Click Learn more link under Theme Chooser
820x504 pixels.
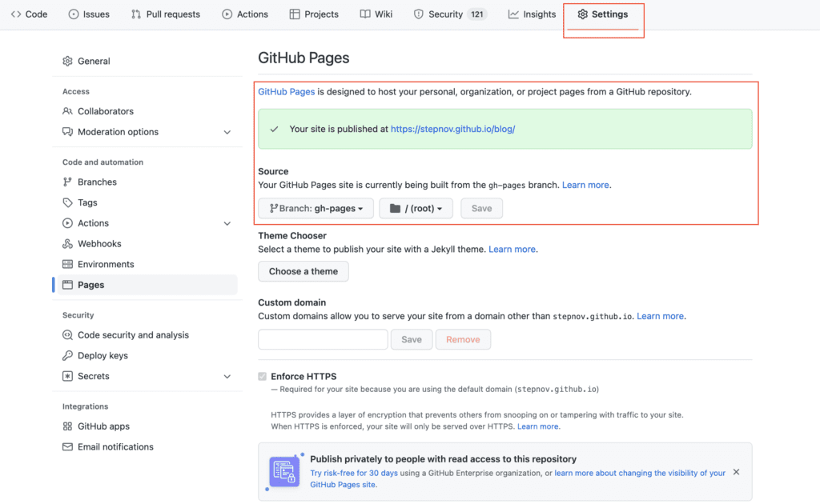(512, 249)
